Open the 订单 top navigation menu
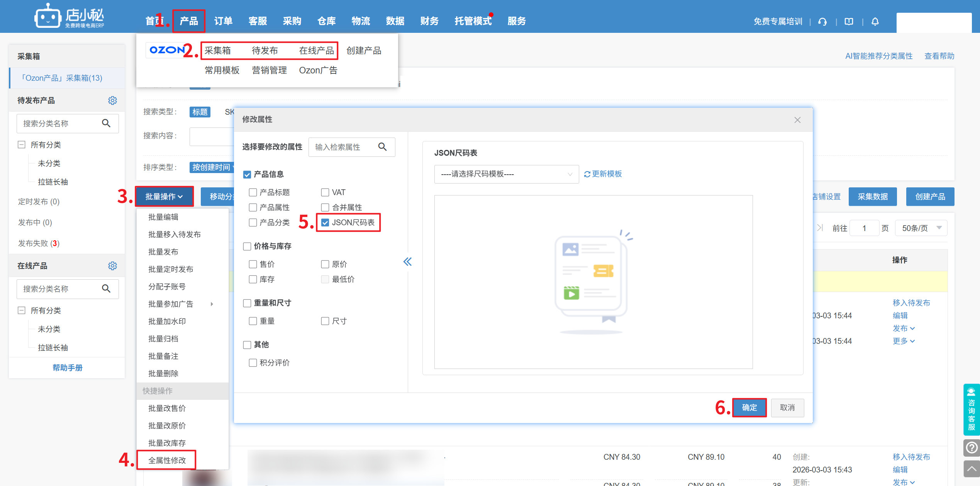980x486 pixels. tap(223, 21)
